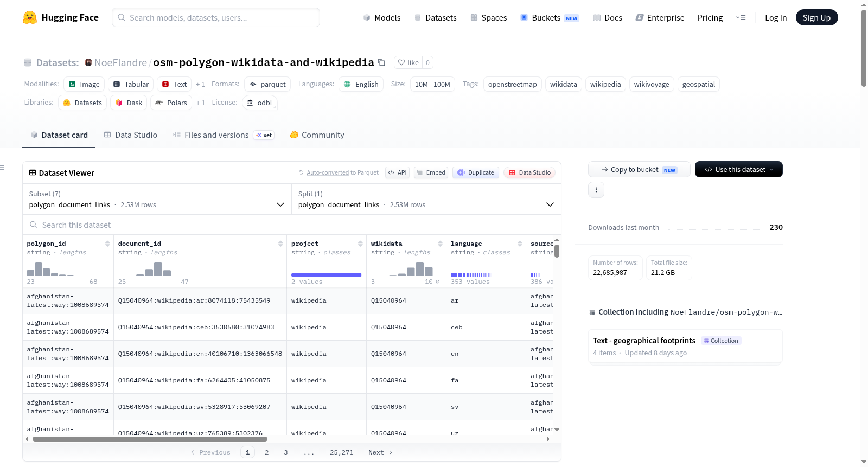Copy dataset name with the copy icon
The image size is (868, 467).
(x=381, y=62)
